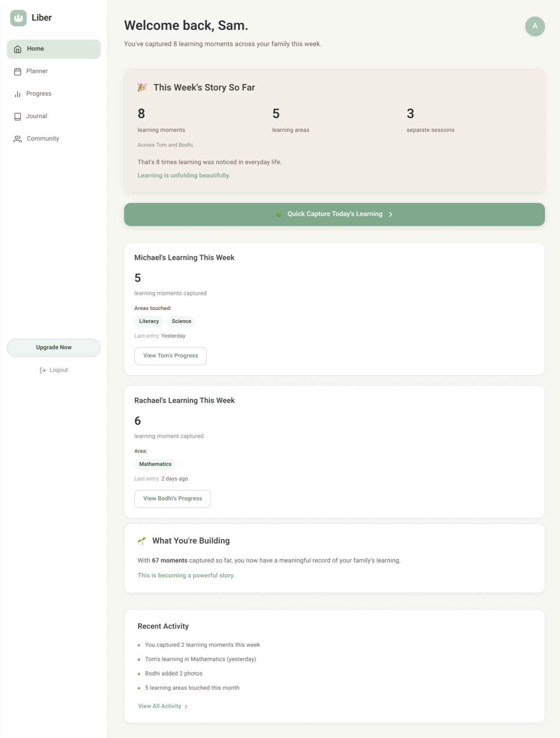The height and width of the screenshot is (738, 560).
Task: Click the Planner calendar icon
Action: [x=17, y=72]
